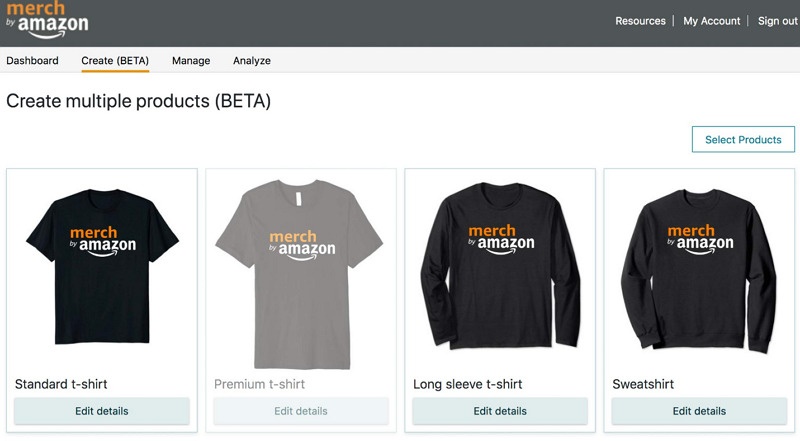Click the 'Sweatshirt' label
Image resolution: width=800 pixels, height=441 pixels.
coord(643,384)
